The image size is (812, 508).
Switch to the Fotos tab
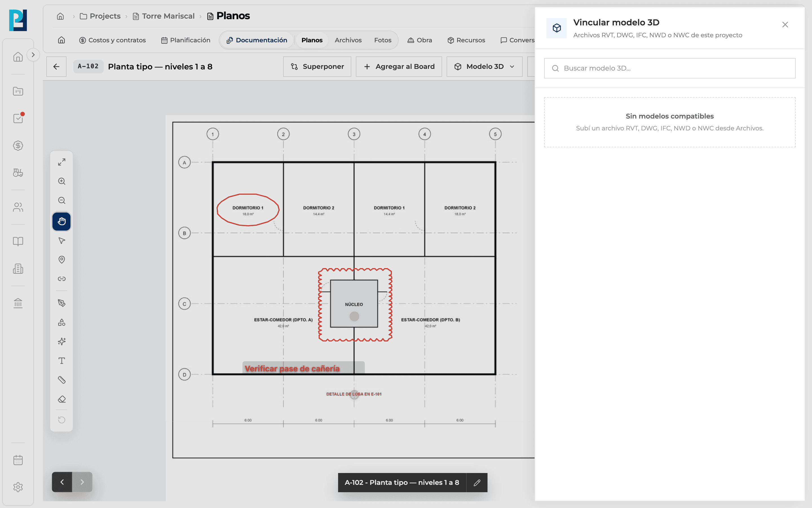point(383,40)
